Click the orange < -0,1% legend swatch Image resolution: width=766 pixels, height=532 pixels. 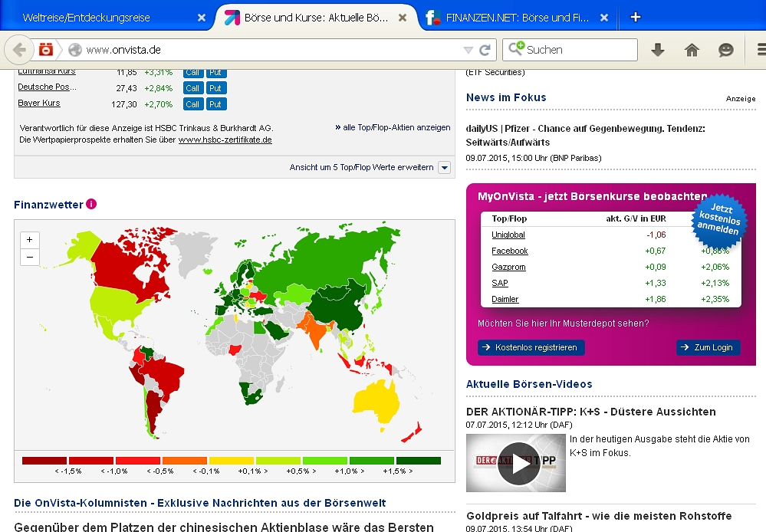pos(185,461)
